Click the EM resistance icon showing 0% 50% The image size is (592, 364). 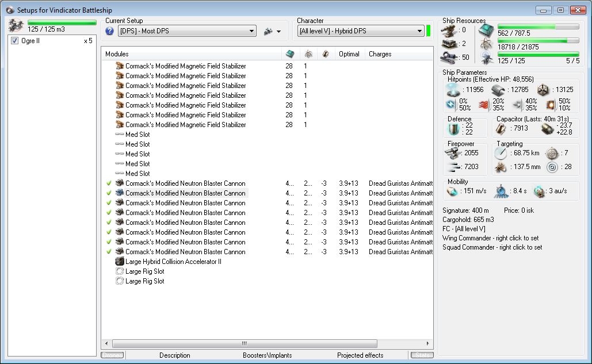point(451,105)
